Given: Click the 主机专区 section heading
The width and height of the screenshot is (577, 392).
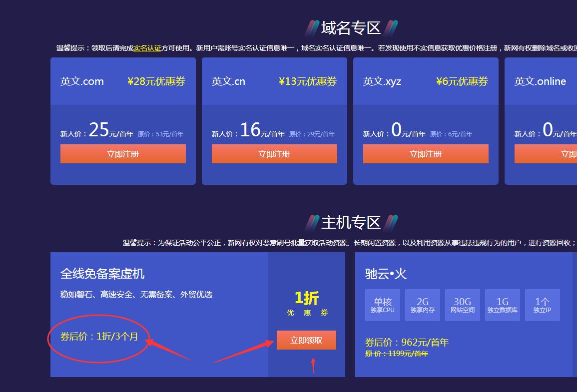Looking at the screenshot, I should point(351,222).
